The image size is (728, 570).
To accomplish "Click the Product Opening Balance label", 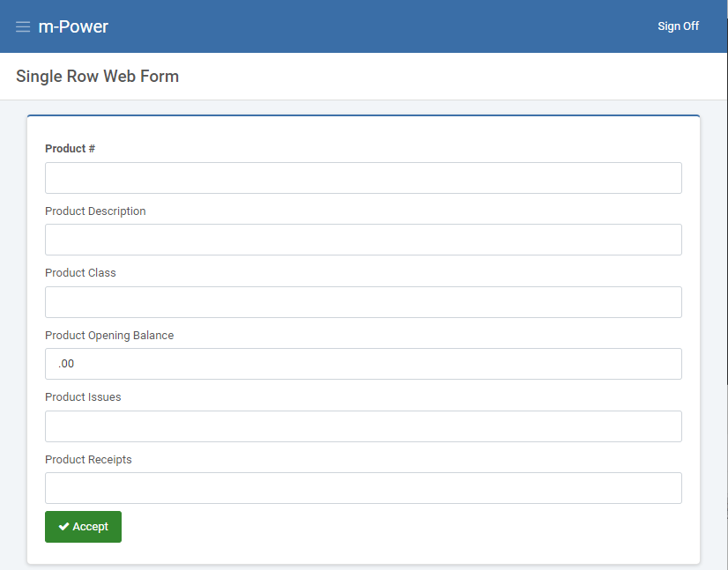I will tap(109, 335).
